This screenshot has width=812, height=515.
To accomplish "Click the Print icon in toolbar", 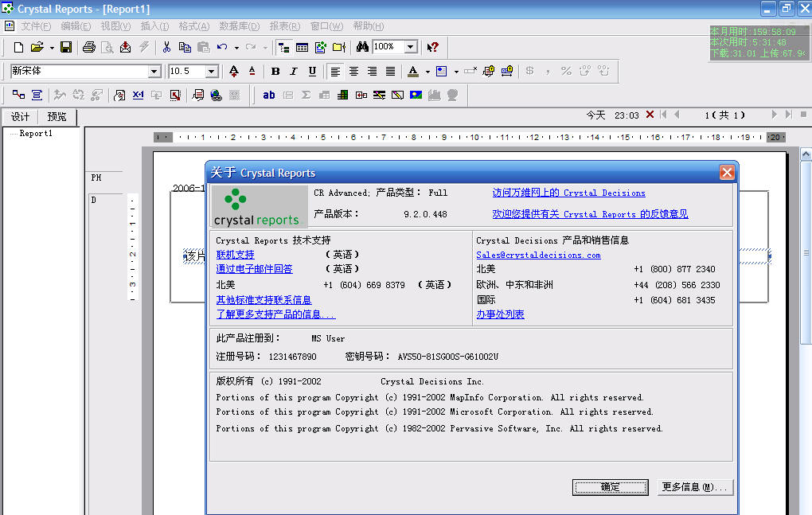I will point(89,48).
